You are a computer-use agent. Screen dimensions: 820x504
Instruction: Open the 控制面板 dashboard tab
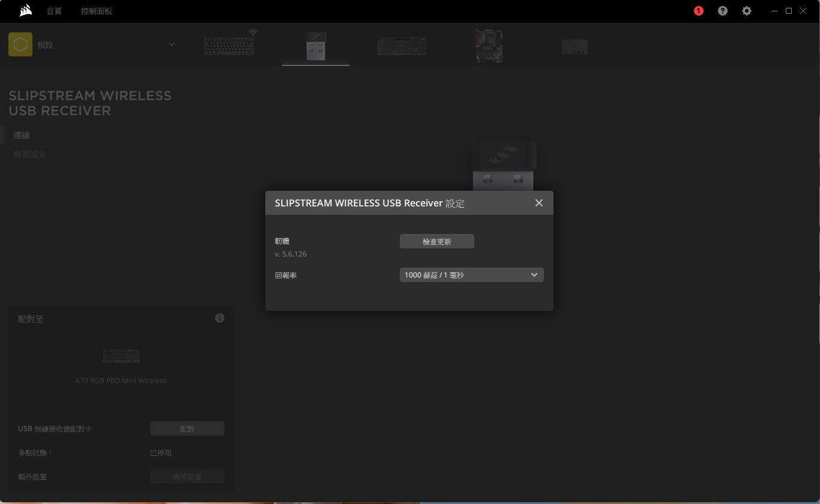[x=97, y=11]
